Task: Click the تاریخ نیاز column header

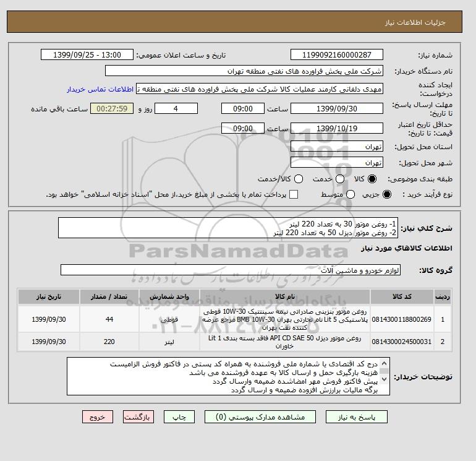Action: click(x=49, y=296)
